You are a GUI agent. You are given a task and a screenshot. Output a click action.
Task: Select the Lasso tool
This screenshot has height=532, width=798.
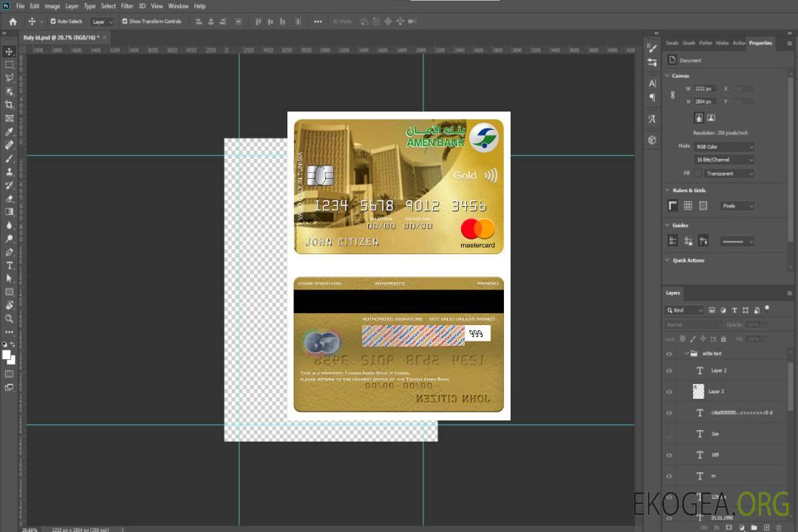(x=9, y=78)
